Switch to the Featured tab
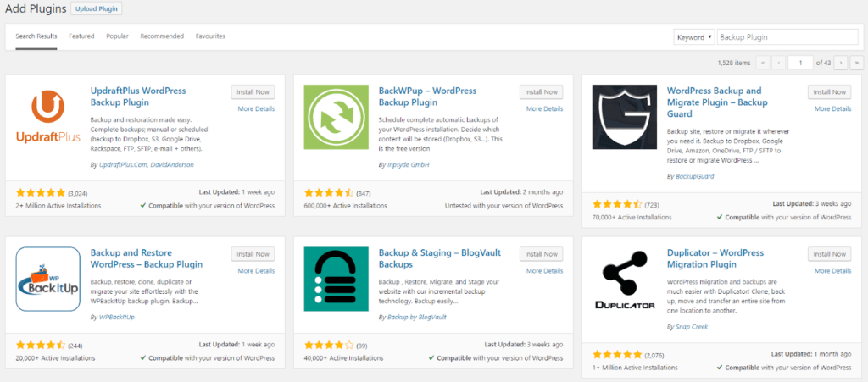This screenshot has height=382, width=868. (x=81, y=36)
